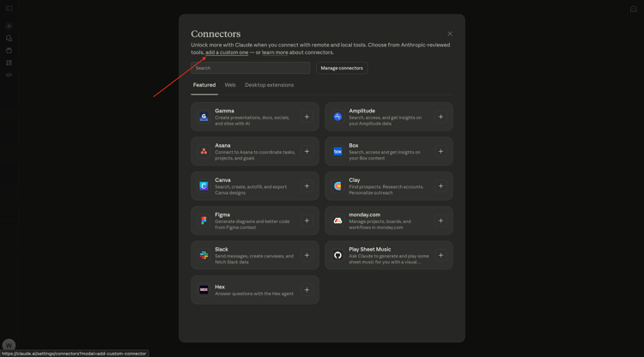Add the Gamma connector with plus icon

(x=307, y=117)
